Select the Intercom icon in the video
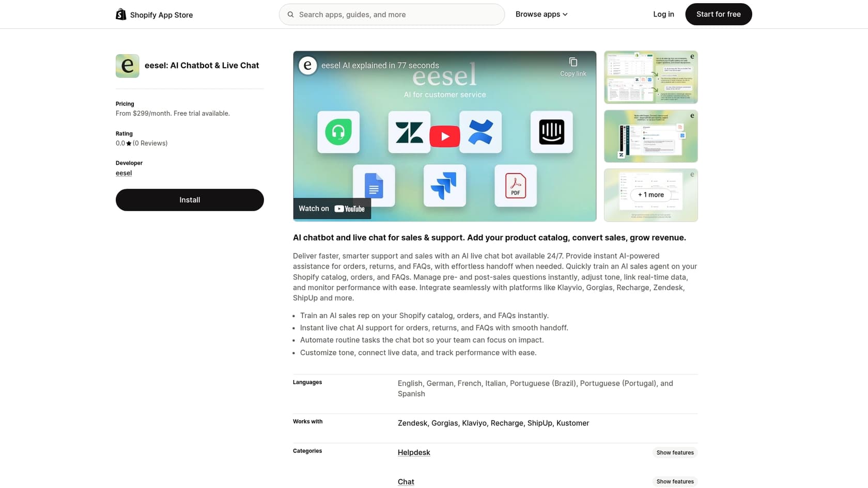The width and height of the screenshot is (868, 488). [x=551, y=132]
